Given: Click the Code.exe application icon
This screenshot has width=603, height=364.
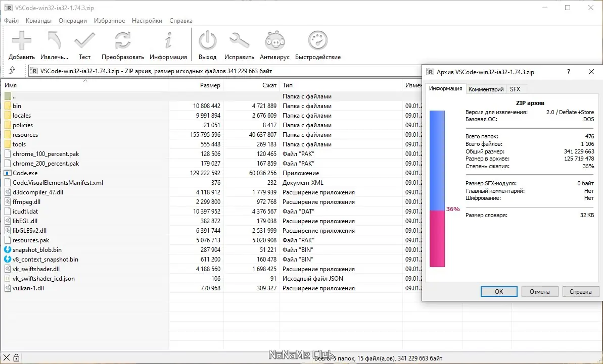Looking at the screenshot, I should pos(8,173).
